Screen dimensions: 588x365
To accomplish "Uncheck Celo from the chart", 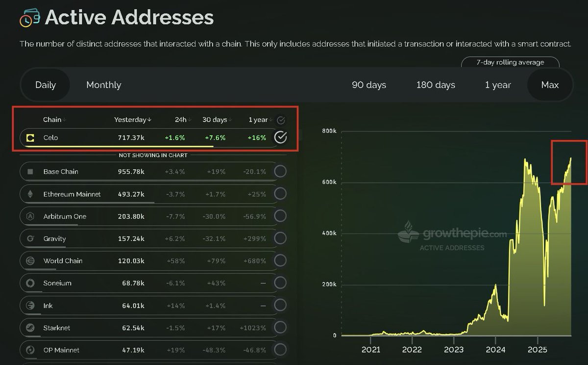I will coord(280,137).
